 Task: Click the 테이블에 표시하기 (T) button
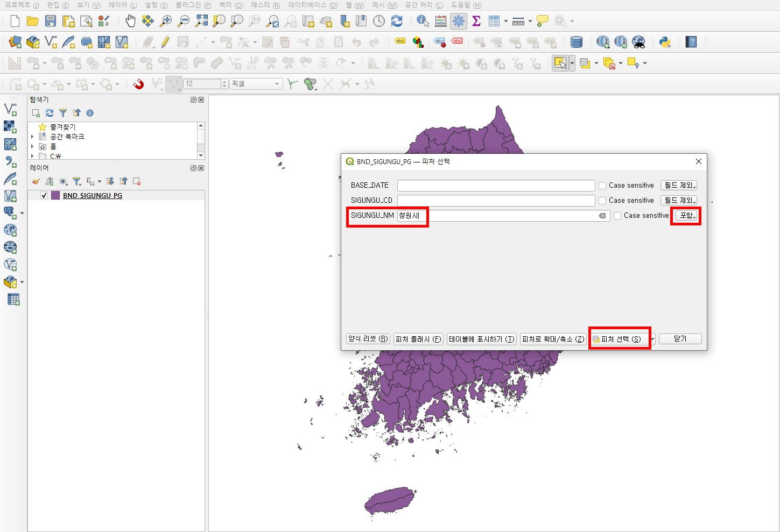482,339
